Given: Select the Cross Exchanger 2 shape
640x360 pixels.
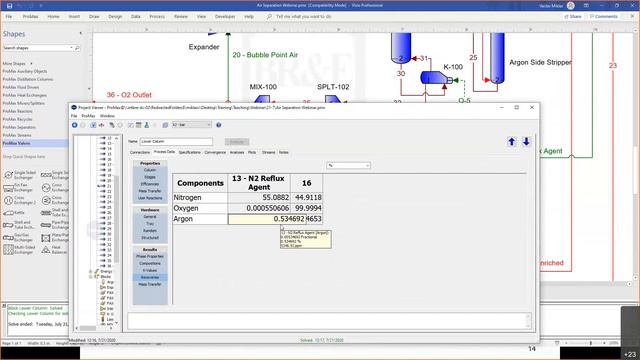Looking at the screenshot, I should tap(20, 200).
